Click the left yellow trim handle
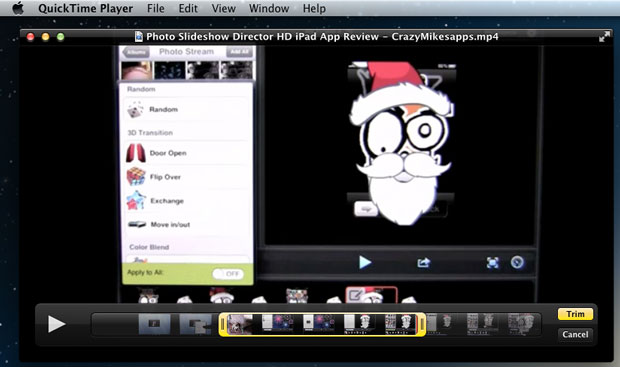 point(222,325)
